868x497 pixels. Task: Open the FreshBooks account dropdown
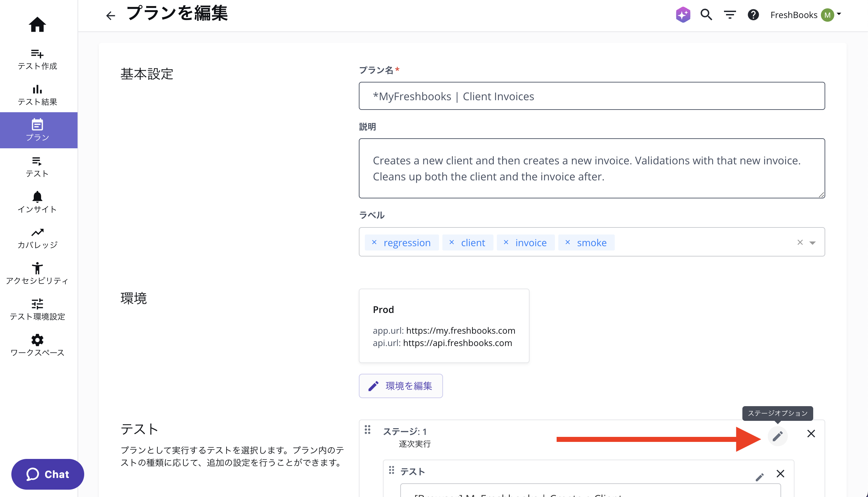806,15
